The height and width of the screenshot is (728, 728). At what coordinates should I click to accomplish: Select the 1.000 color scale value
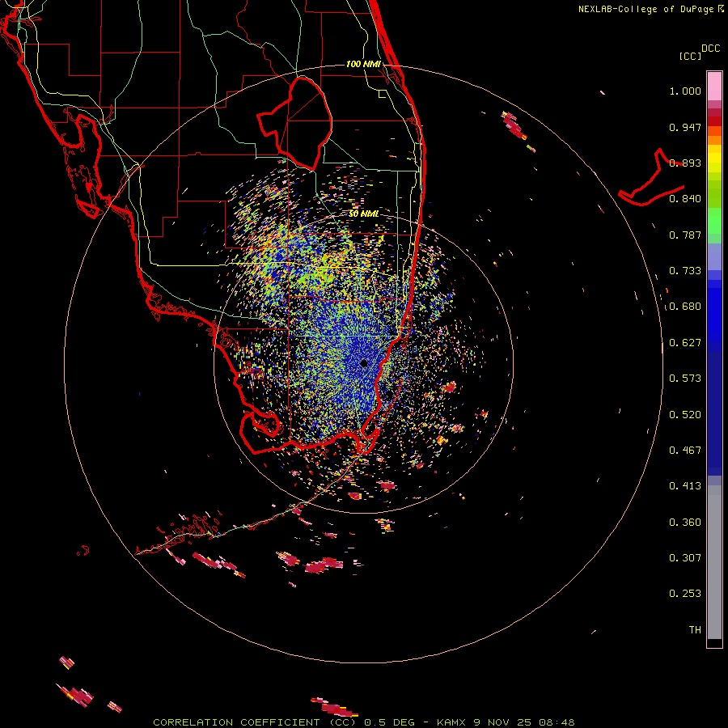[x=685, y=91]
